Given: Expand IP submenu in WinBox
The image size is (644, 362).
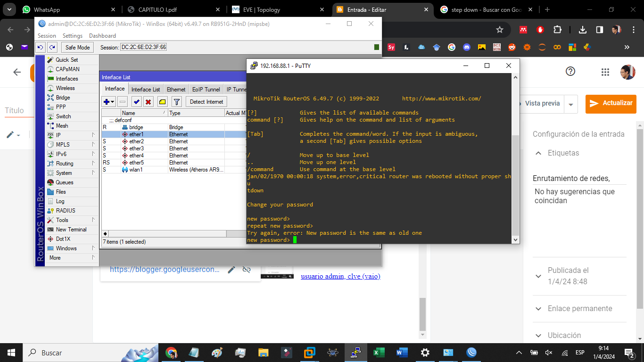Looking at the screenshot, I should pos(72,135).
